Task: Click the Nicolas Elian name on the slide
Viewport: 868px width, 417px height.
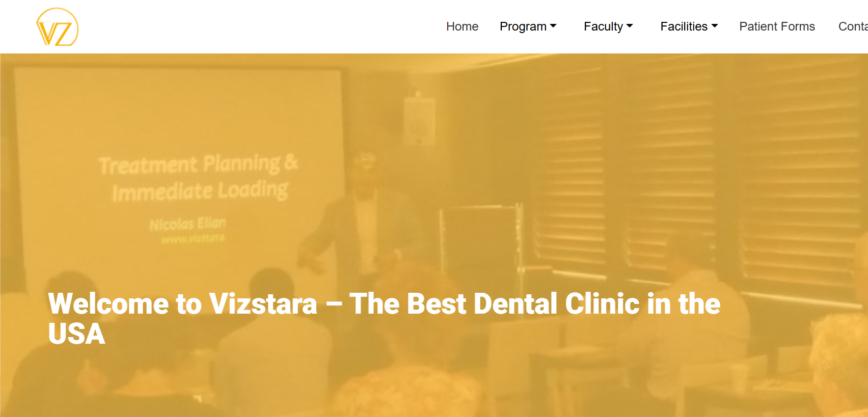Action: [187, 224]
